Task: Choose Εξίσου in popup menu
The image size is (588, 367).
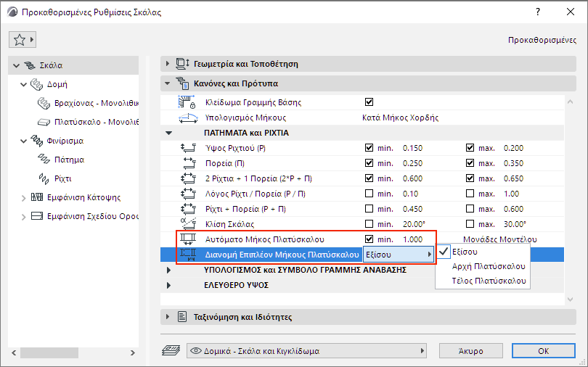Action: pos(483,252)
